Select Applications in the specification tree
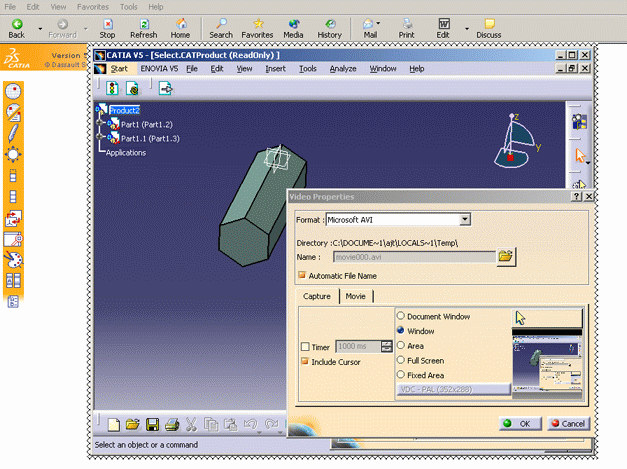 click(x=126, y=153)
